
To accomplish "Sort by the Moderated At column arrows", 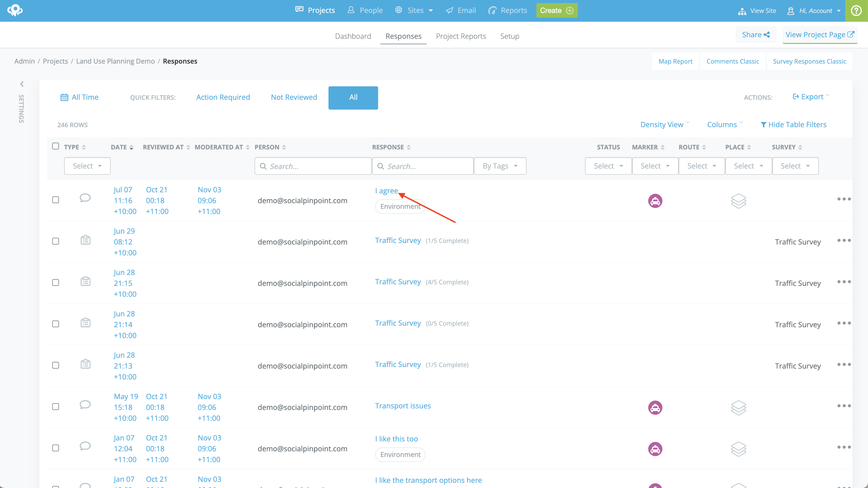I will (248, 148).
